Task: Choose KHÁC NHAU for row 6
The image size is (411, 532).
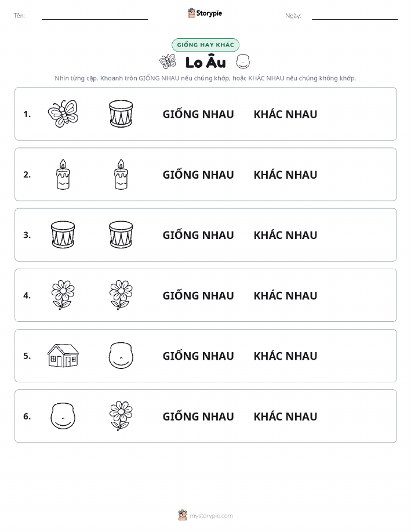Action: click(x=286, y=417)
